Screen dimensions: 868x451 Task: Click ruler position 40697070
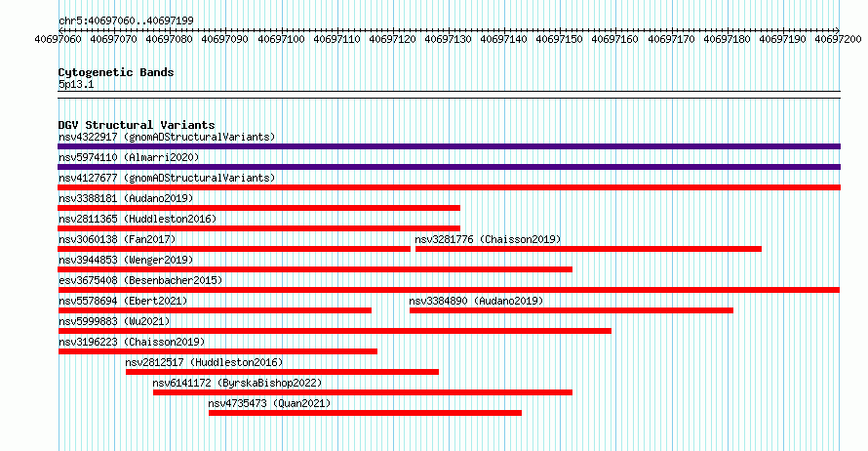coord(113,39)
